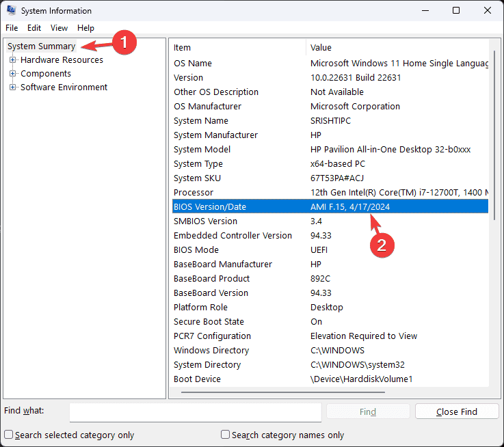The height and width of the screenshot is (447, 504).
Task: Click the value HP Pavilion All-in-One Desktop 32-b0xxx
Action: pyautogui.click(x=390, y=150)
